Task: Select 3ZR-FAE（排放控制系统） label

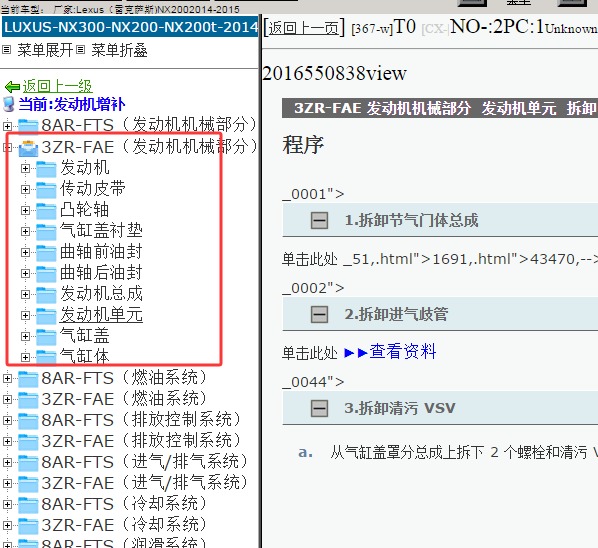Action: tap(141, 441)
